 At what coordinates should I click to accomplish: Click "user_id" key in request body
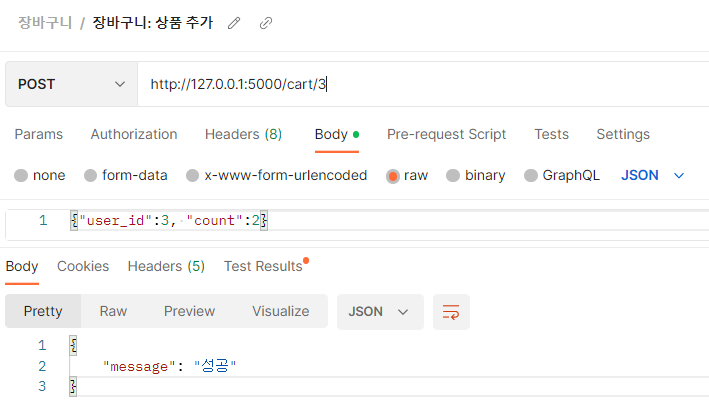point(116,221)
